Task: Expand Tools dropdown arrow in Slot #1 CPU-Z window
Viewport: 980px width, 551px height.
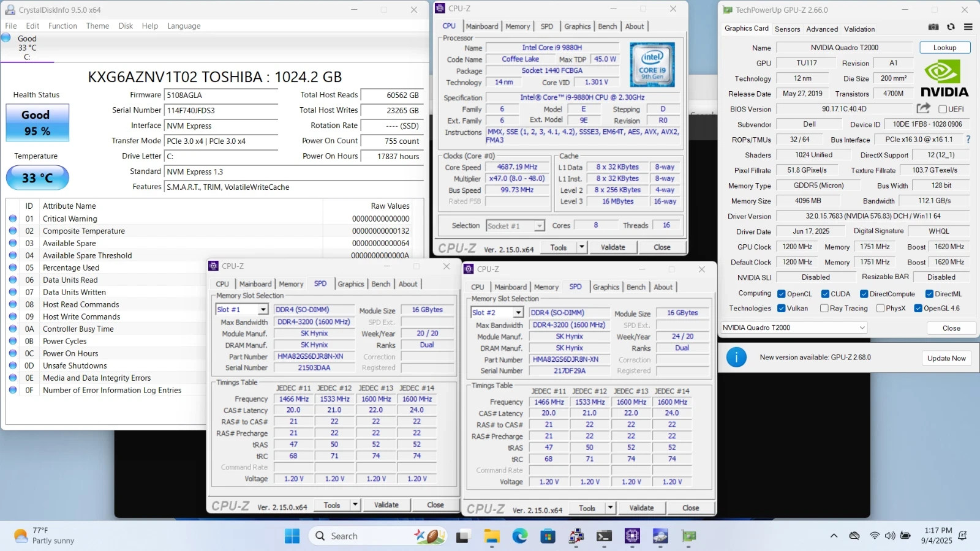Action: [x=355, y=505]
